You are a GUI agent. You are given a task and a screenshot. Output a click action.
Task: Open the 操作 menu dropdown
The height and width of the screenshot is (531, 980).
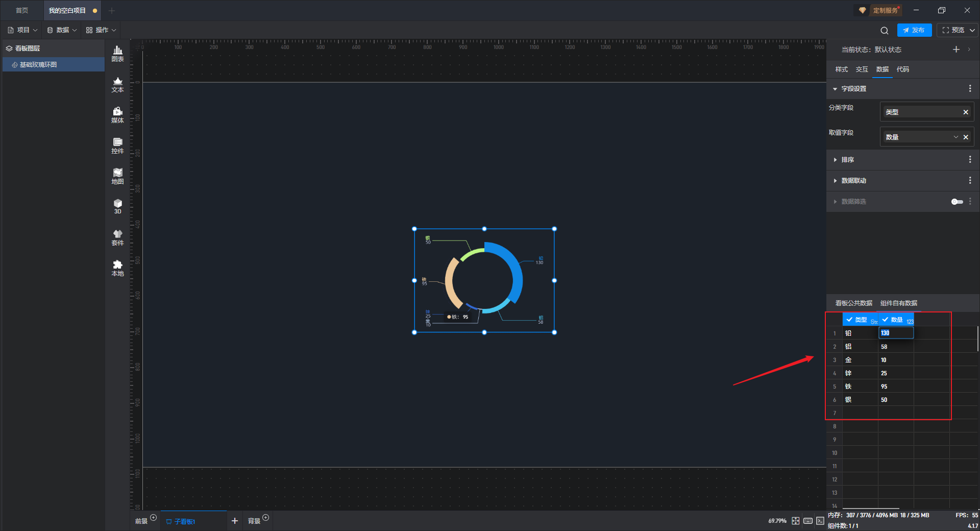tap(101, 30)
